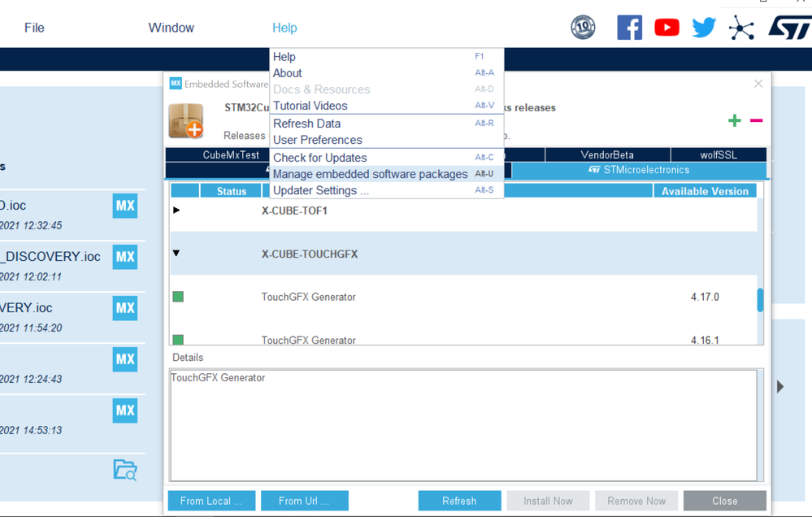The image size is (812, 517).
Task: Open recent project D.ioc
Action: tap(13, 206)
